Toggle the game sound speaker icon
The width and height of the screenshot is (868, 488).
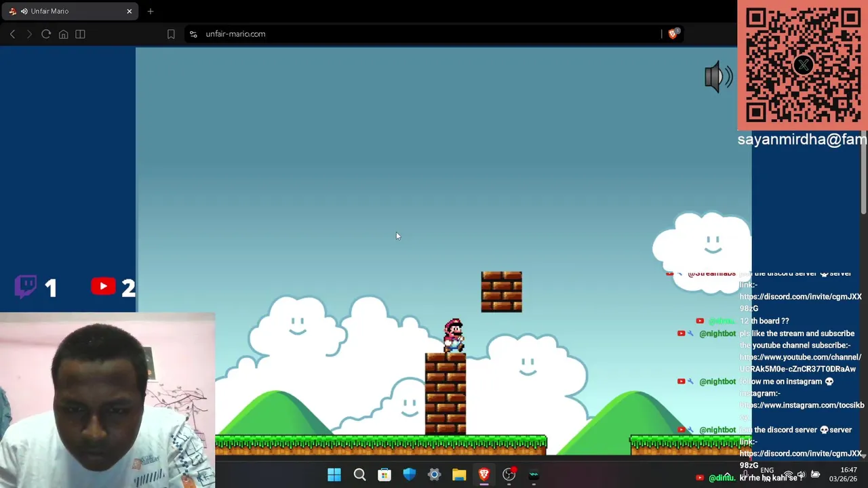[718, 77]
